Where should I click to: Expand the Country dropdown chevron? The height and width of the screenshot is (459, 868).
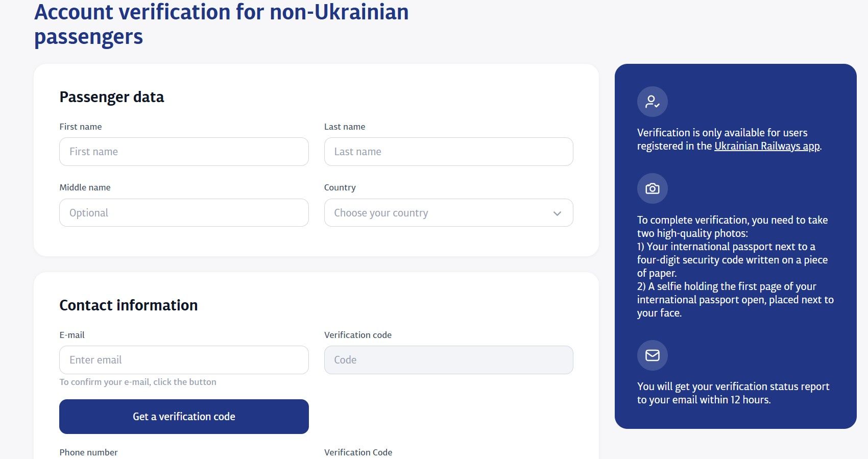tap(557, 213)
